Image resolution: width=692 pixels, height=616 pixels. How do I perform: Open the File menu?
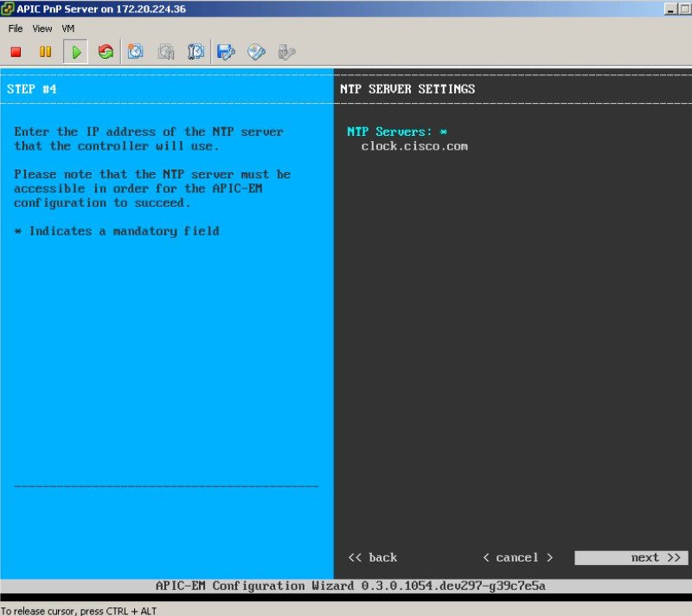click(16, 29)
